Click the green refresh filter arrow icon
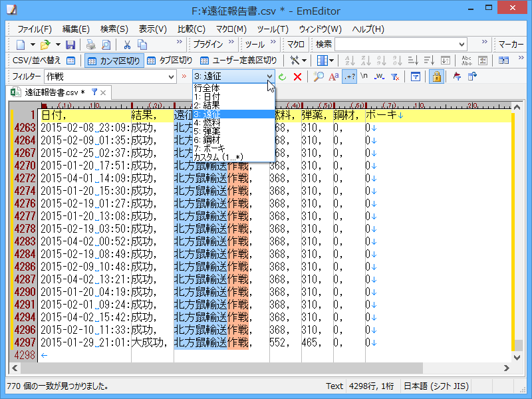The width and height of the screenshot is (532, 399). point(282,76)
